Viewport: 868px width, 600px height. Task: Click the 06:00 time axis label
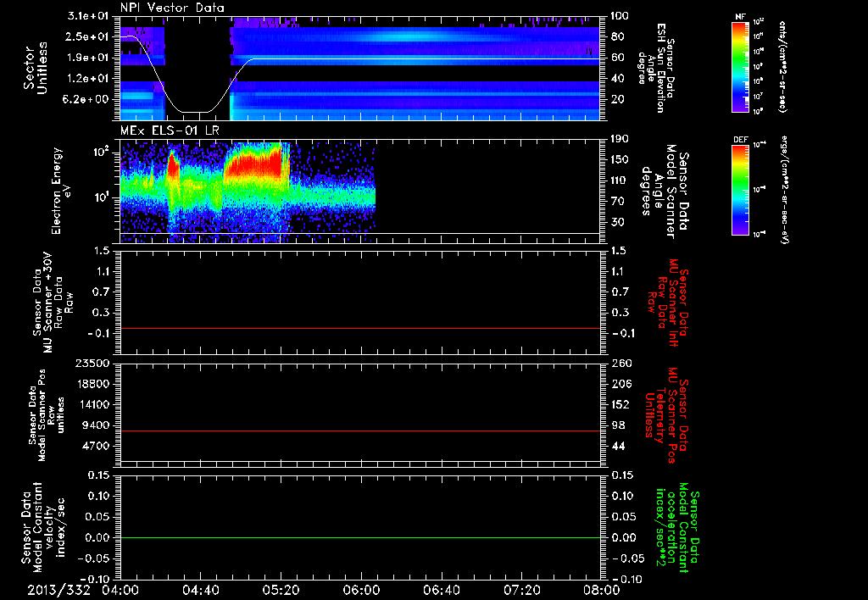[x=361, y=590]
